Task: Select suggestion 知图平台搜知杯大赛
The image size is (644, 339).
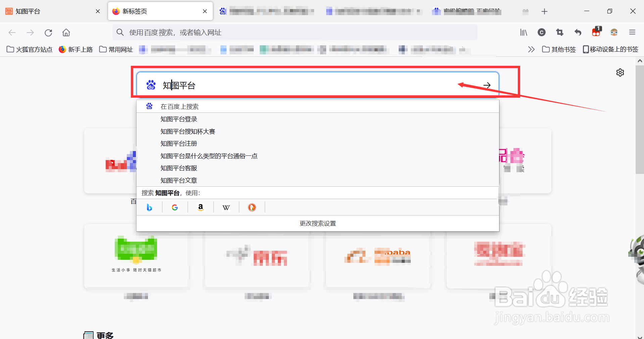Action: tap(318, 132)
